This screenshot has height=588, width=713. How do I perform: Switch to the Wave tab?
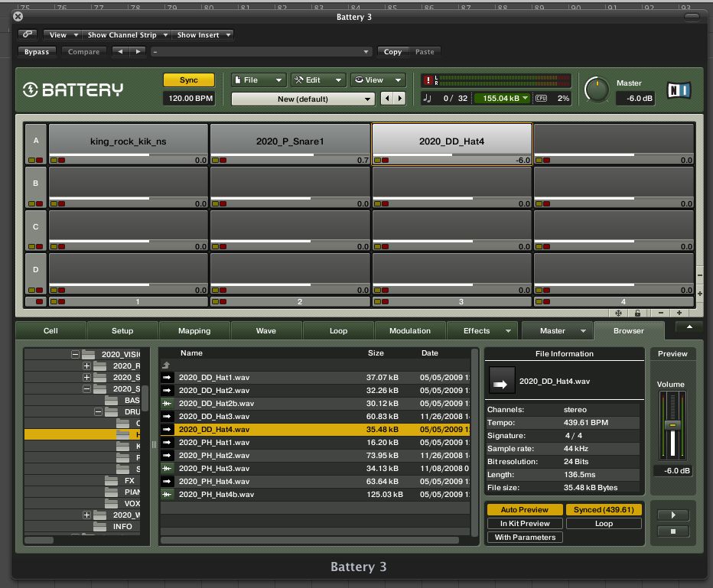(x=266, y=331)
